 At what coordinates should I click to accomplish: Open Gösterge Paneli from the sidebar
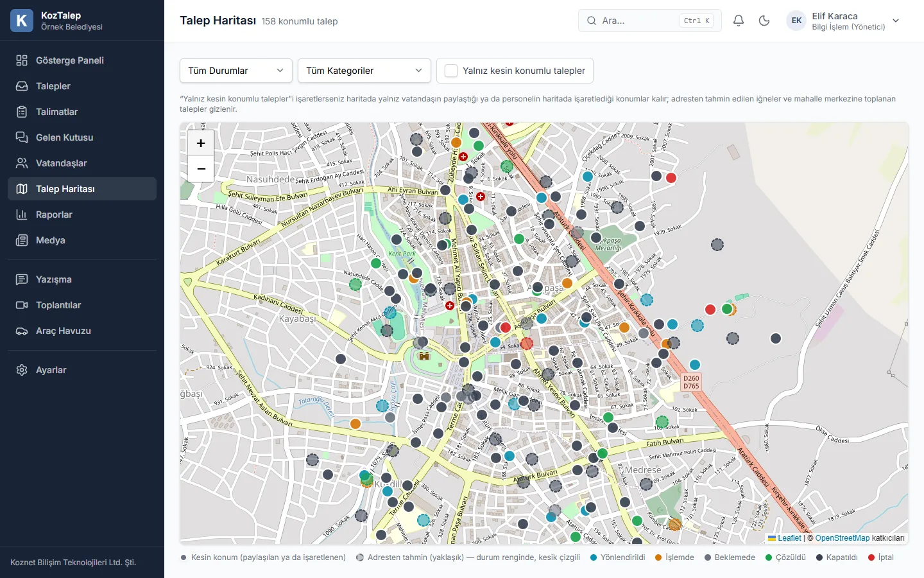pos(82,60)
